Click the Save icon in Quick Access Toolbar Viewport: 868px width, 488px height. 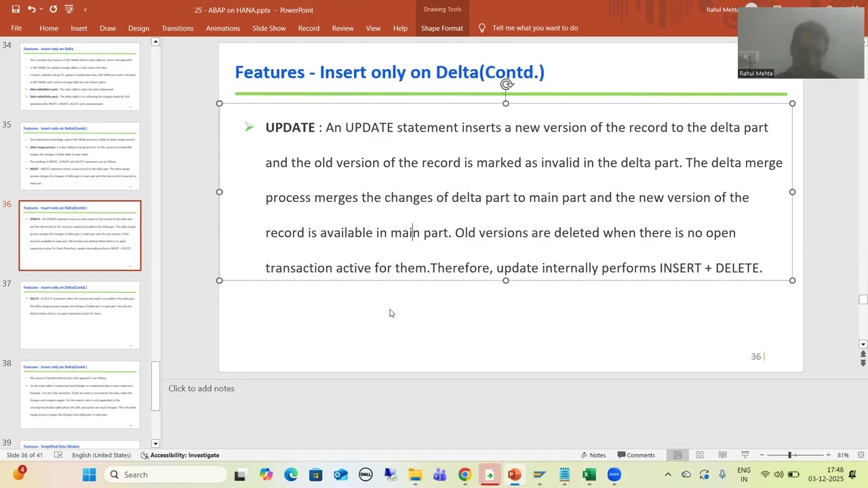[x=16, y=9]
